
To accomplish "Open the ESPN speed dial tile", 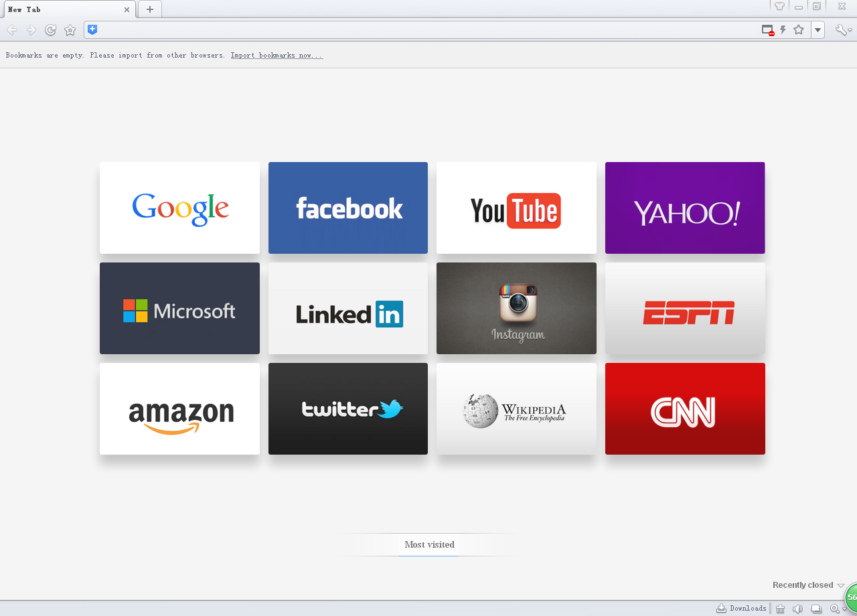I will coord(685,308).
